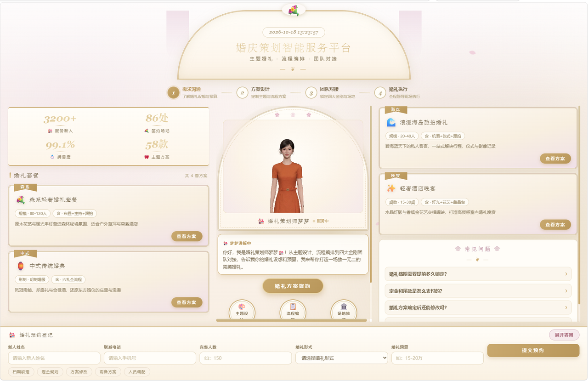Click the 婚礼方案咨询 button
Image resolution: width=588 pixels, height=381 pixels.
[293, 286]
